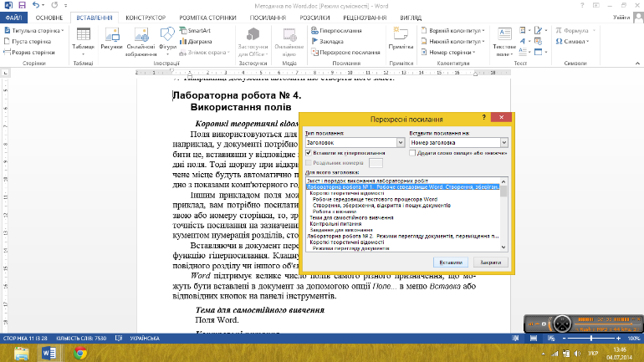
Task: Click the Object icon in Текст group
Action: coord(539,52)
